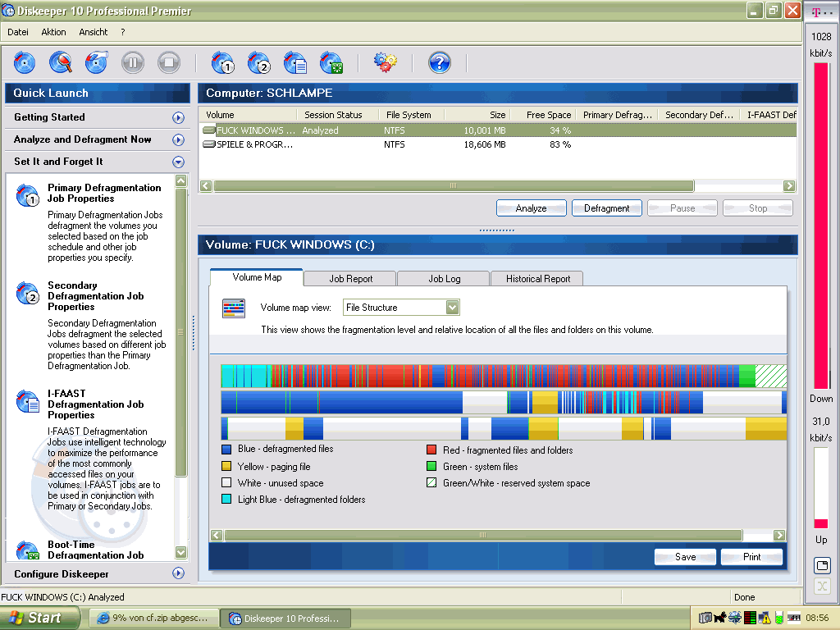Click the Print button
The width and height of the screenshot is (840, 630).
[751, 557]
